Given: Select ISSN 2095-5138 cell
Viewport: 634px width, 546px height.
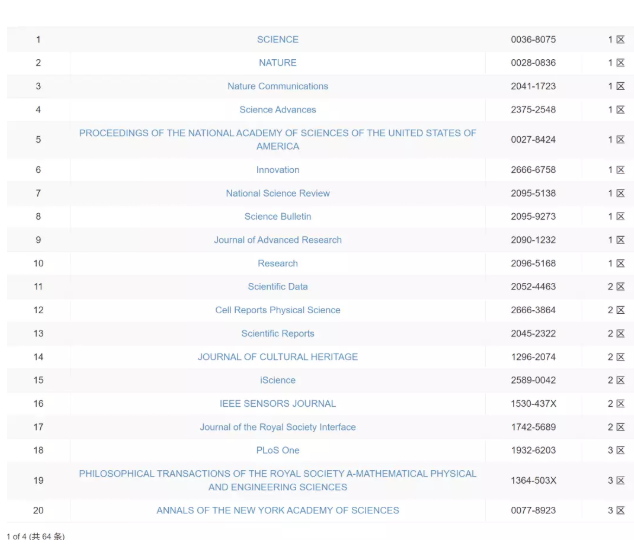Looking at the screenshot, I should pyautogui.click(x=533, y=193).
